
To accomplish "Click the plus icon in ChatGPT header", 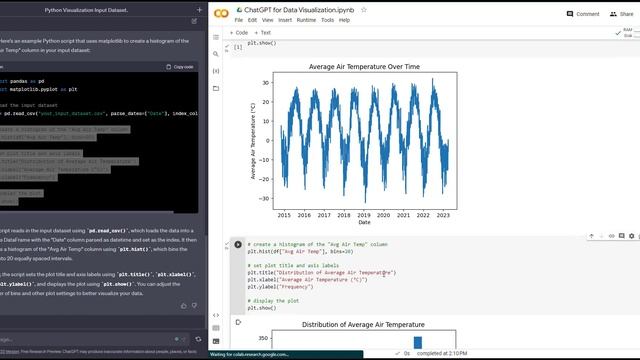I will click(199, 9).
